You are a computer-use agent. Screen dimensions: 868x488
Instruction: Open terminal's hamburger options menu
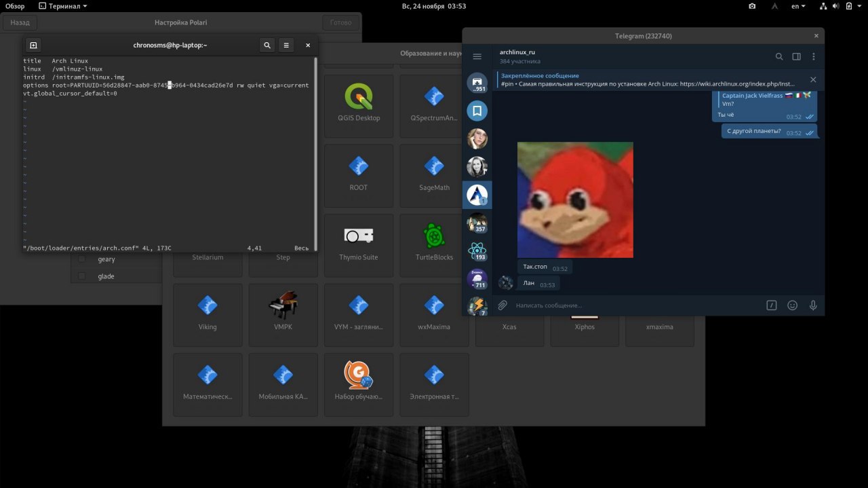(286, 45)
